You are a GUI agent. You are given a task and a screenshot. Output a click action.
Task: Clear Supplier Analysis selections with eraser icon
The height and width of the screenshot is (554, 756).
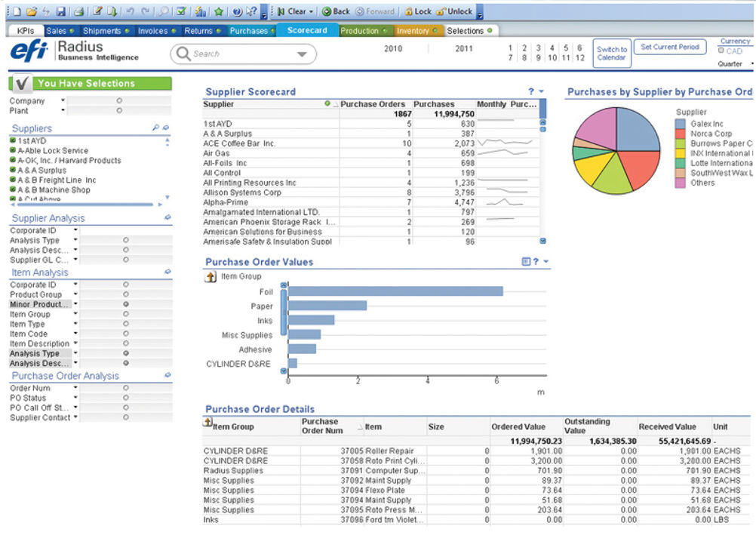pos(167,218)
